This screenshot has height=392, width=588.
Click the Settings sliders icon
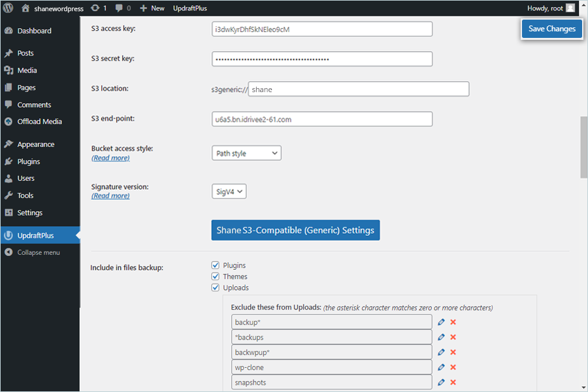[x=8, y=213]
